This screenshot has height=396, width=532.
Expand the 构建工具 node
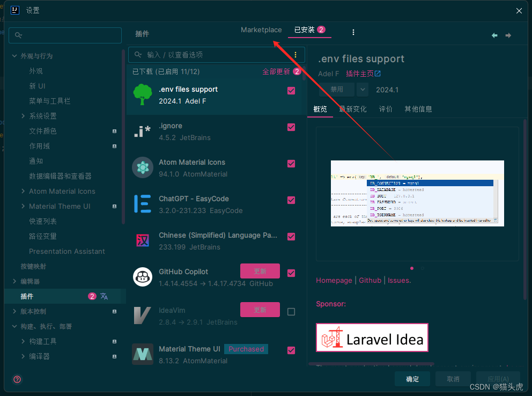[23, 341]
